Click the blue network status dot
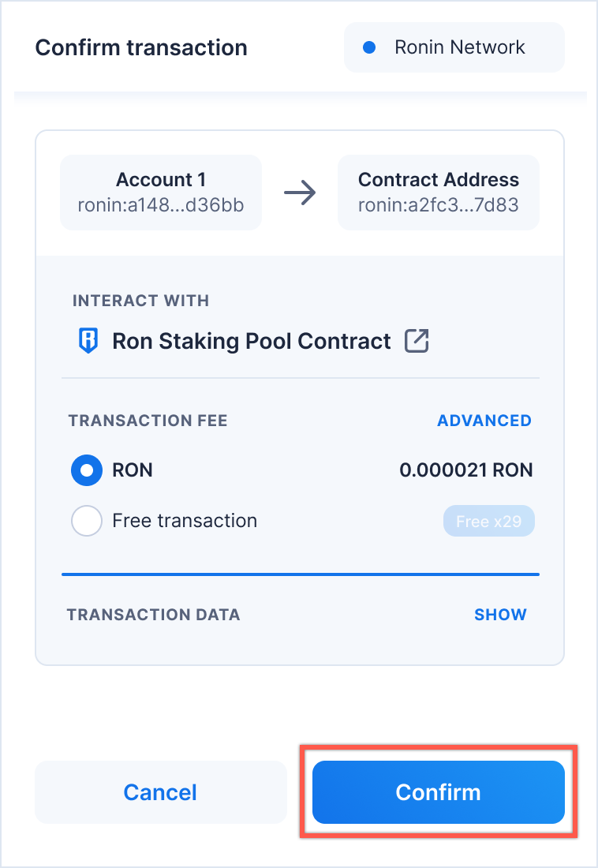The width and height of the screenshot is (598, 868). 368,47
